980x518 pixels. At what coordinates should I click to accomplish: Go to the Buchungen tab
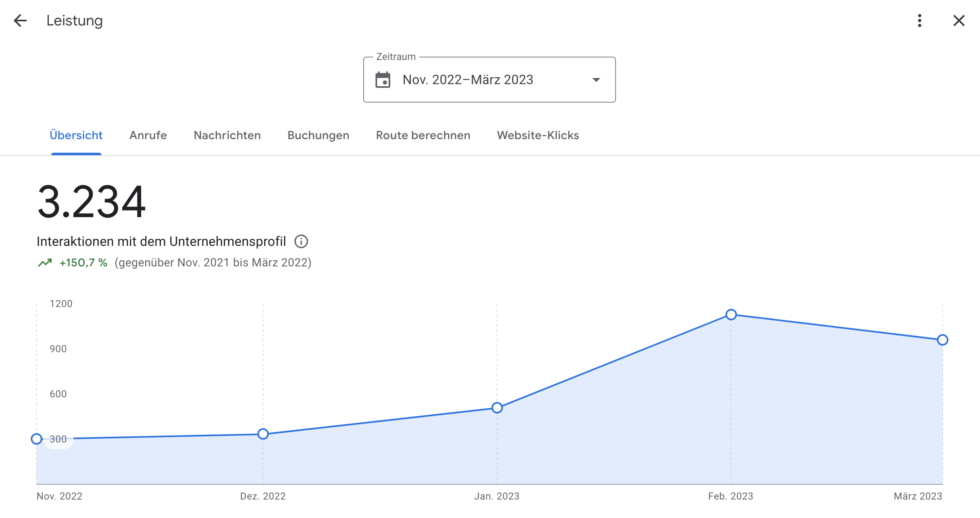(318, 135)
